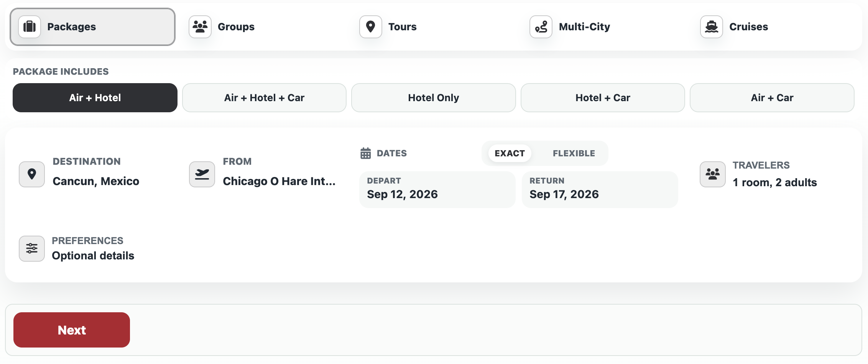The width and height of the screenshot is (868, 364).
Task: Open travelers selector showing 1 room, 2 adults
Action: 775,182
